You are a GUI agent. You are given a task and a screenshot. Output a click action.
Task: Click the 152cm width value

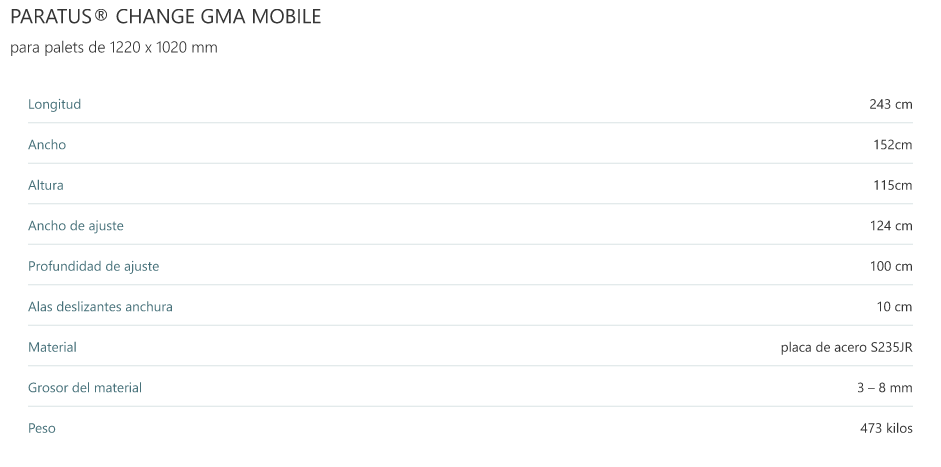(x=892, y=145)
